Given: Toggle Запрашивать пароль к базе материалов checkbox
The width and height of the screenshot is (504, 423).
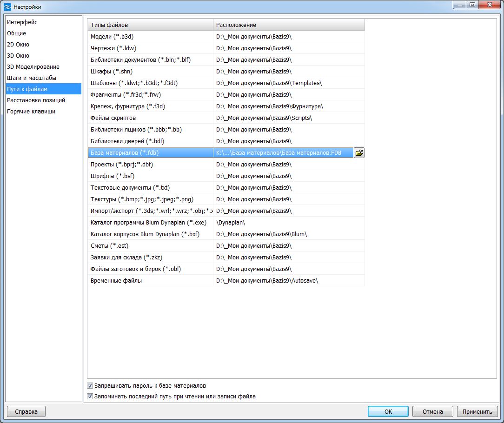Looking at the screenshot, I should [90, 385].
